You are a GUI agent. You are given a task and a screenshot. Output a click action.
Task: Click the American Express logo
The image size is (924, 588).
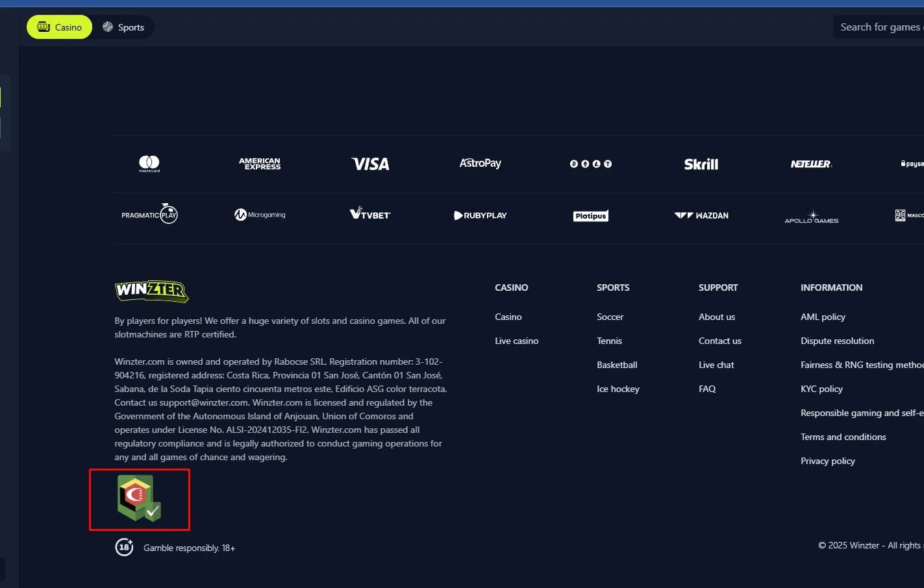pos(260,164)
